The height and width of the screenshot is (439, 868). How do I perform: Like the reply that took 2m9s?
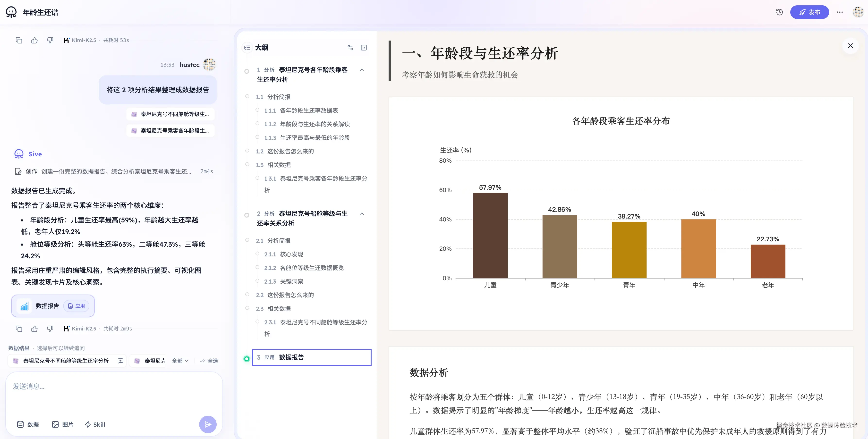click(x=34, y=329)
